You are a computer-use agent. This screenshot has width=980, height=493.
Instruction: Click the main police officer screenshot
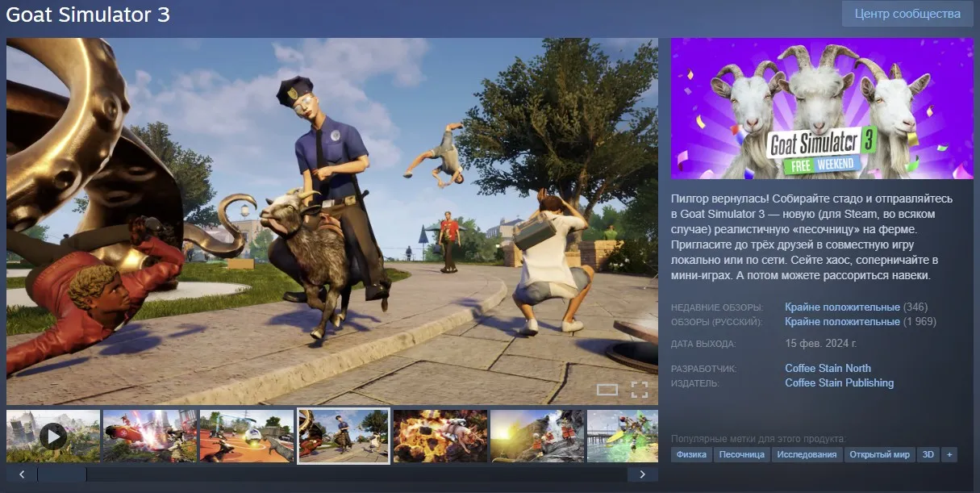point(332,221)
